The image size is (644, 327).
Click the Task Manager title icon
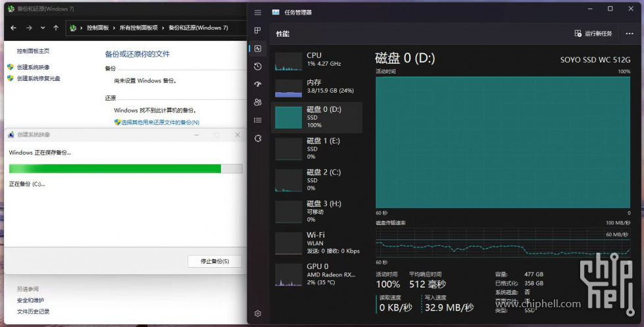click(x=276, y=13)
